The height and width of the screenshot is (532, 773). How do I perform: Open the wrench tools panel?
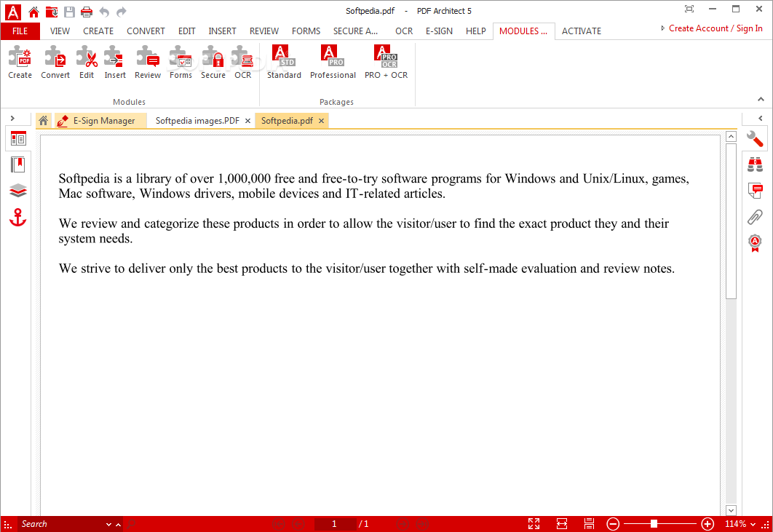click(x=755, y=139)
